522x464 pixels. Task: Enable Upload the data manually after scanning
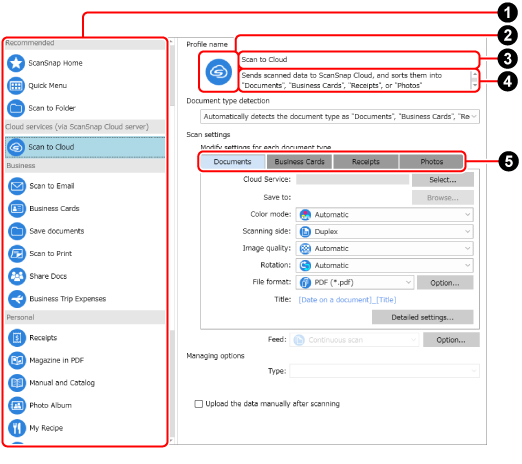pyautogui.click(x=198, y=404)
